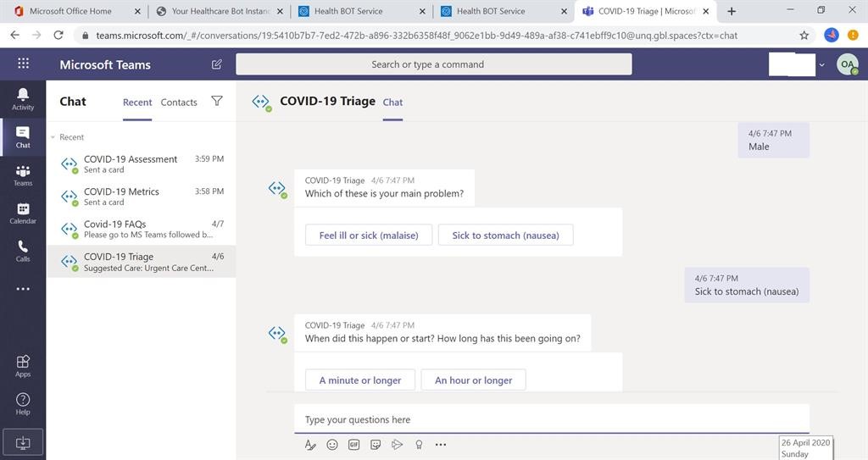Image resolution: width=868 pixels, height=460 pixels.
Task: Switch to Your Healthcare Bot Instance tab
Action: (x=220, y=11)
